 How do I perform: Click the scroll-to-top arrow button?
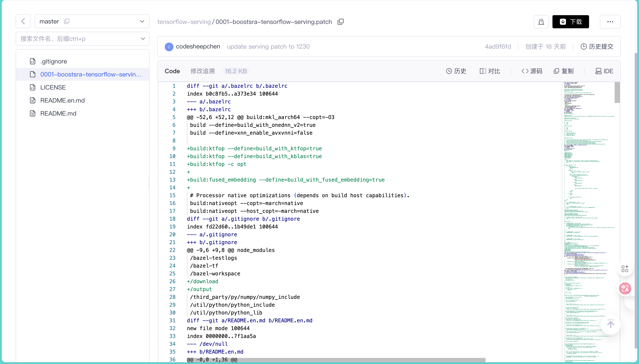(611, 324)
